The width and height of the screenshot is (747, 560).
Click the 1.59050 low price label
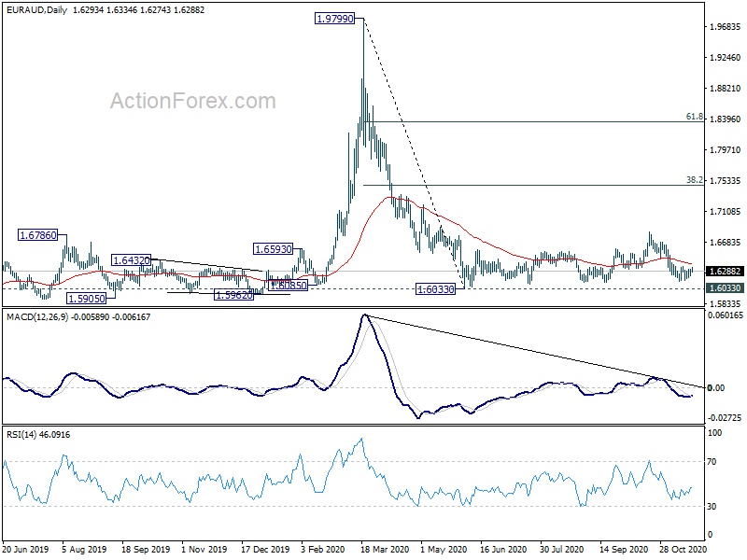pos(86,299)
